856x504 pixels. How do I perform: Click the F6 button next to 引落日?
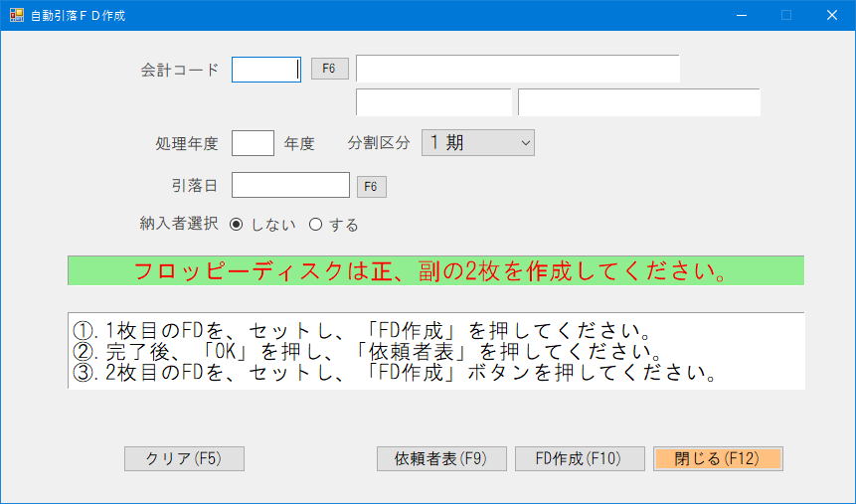pyautogui.click(x=371, y=187)
